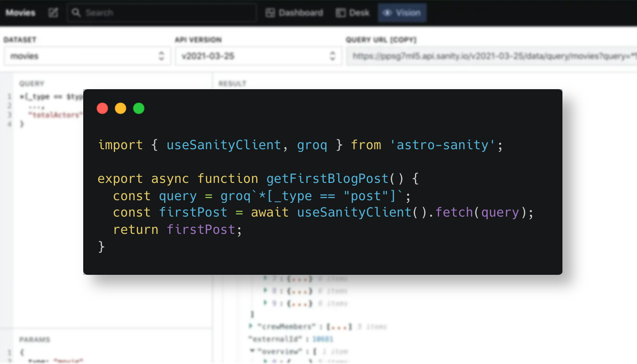Expand item 8 in result tree

[x=266, y=291]
